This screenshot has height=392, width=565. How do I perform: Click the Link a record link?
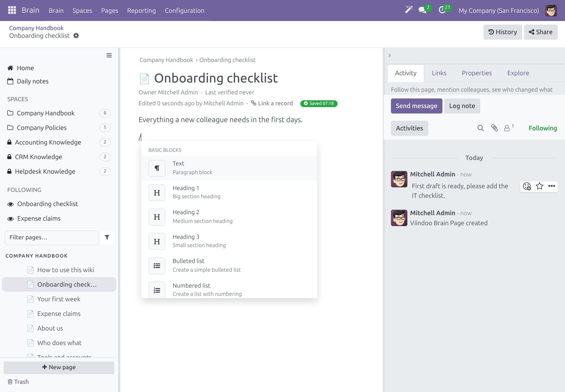(272, 103)
